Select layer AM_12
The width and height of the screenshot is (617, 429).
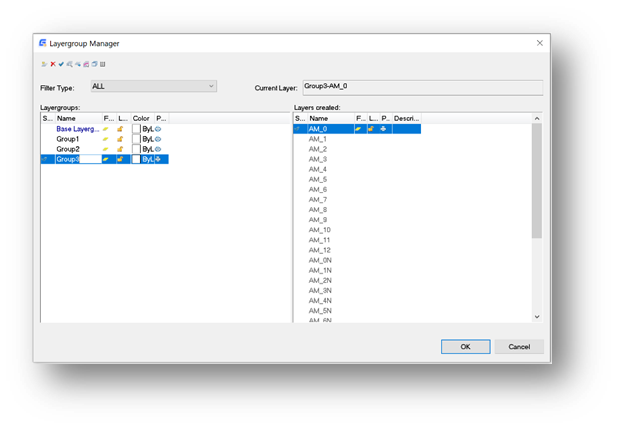(320, 250)
